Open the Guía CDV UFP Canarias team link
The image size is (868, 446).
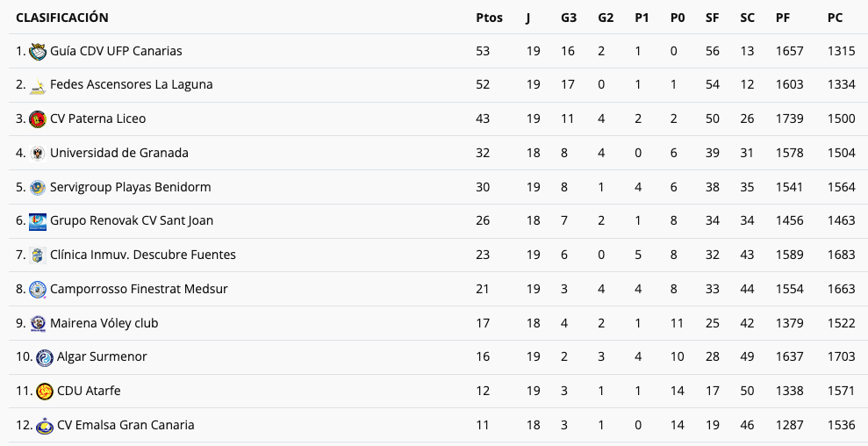pyautogui.click(x=116, y=51)
